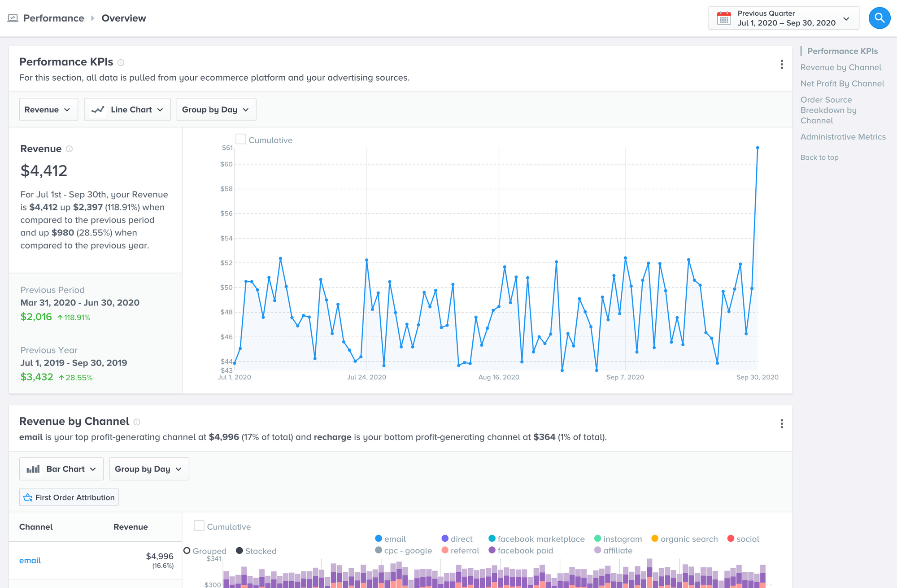
Task: Open the Revenue metric dropdown
Action: (x=48, y=109)
